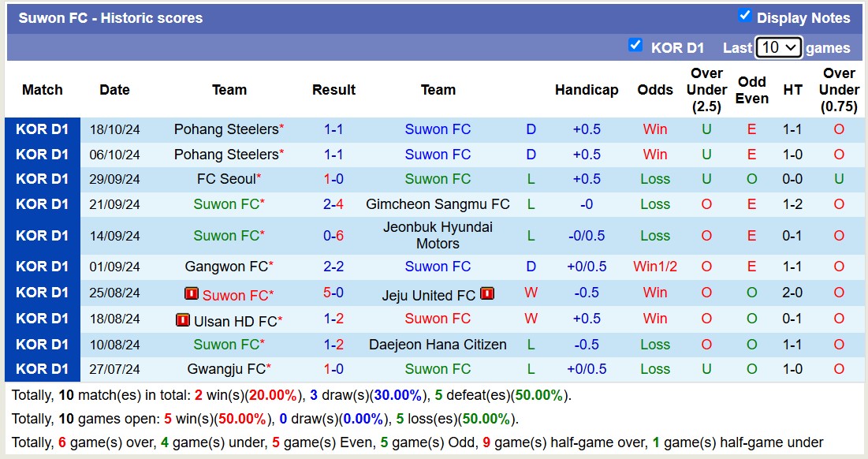Open Gimcheon Sangmu FC team page
Viewport: 868px width, 459px height.
coord(438,204)
